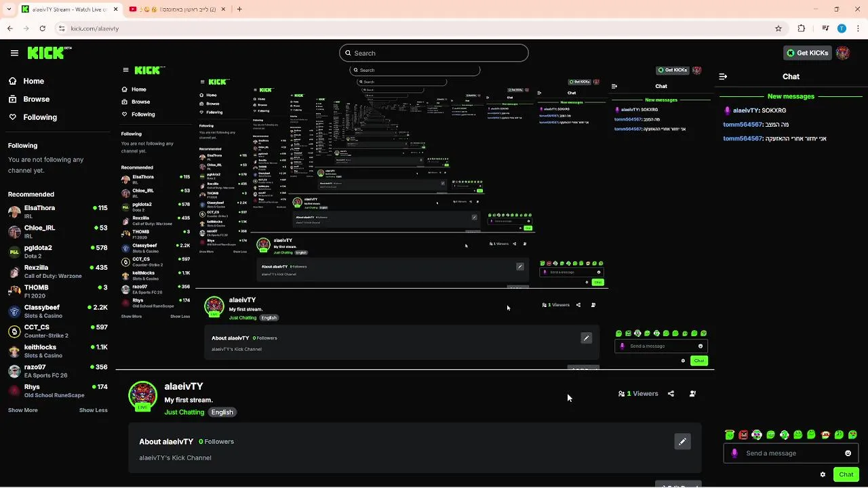868x488 pixels.
Task: Open a new browser tab
Action: 239,9
